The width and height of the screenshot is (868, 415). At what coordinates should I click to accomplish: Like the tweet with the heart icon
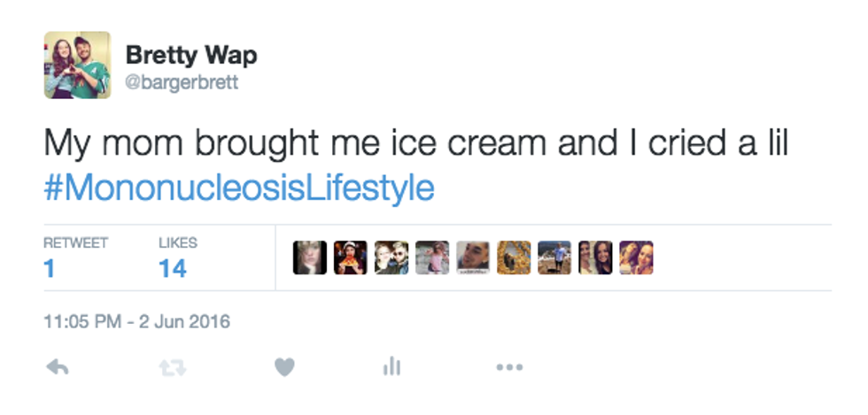(283, 367)
